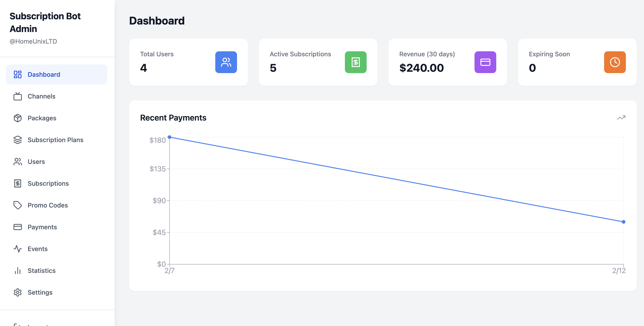Click the Statistics bar chart icon
Image resolution: width=644 pixels, height=326 pixels.
coord(17,270)
